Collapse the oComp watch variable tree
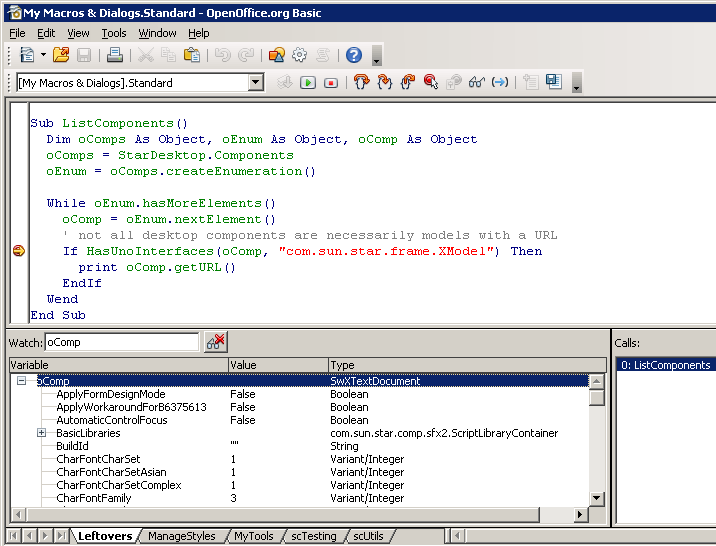Viewport: 716px width, 546px height. (21, 381)
